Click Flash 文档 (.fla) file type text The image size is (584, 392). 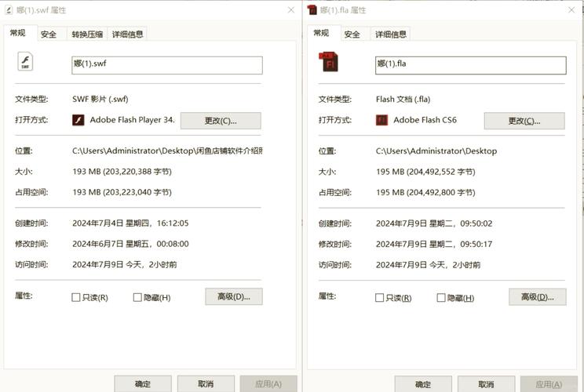pyautogui.click(x=403, y=100)
